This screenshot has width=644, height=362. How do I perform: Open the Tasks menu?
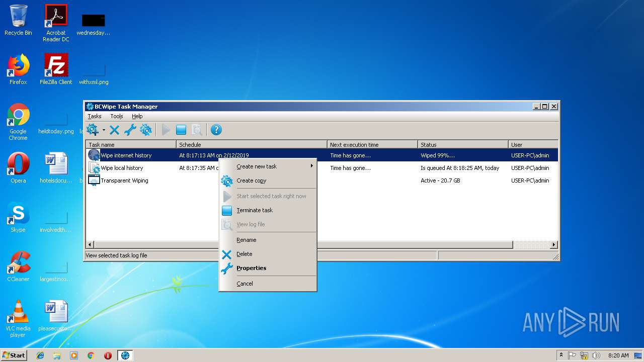(95, 116)
